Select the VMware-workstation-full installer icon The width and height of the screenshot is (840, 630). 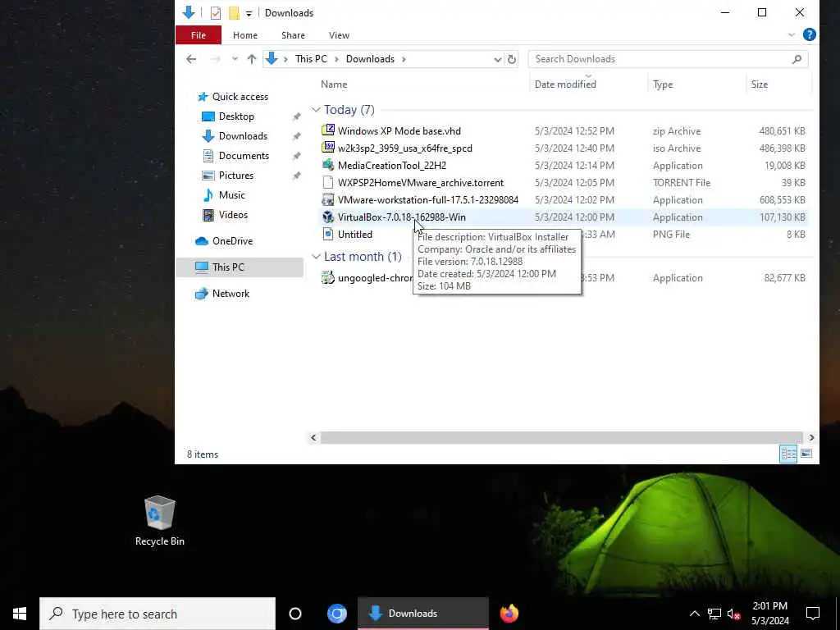[x=328, y=199]
